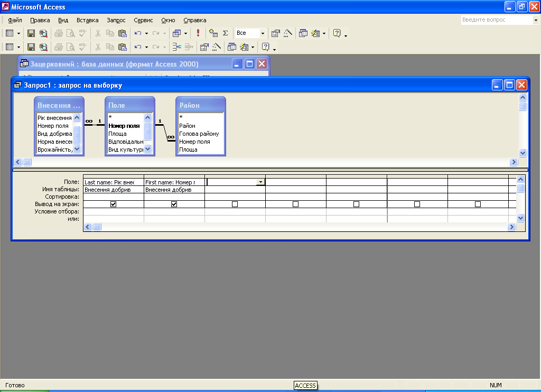Image resolution: width=541 pixels, height=392 pixels.
Task: Show the Database Window via the lower toolbar icon
Action: [232, 47]
